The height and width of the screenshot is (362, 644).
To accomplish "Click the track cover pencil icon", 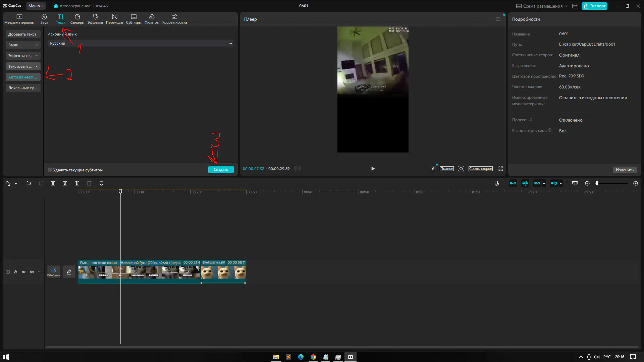I will [69, 272].
